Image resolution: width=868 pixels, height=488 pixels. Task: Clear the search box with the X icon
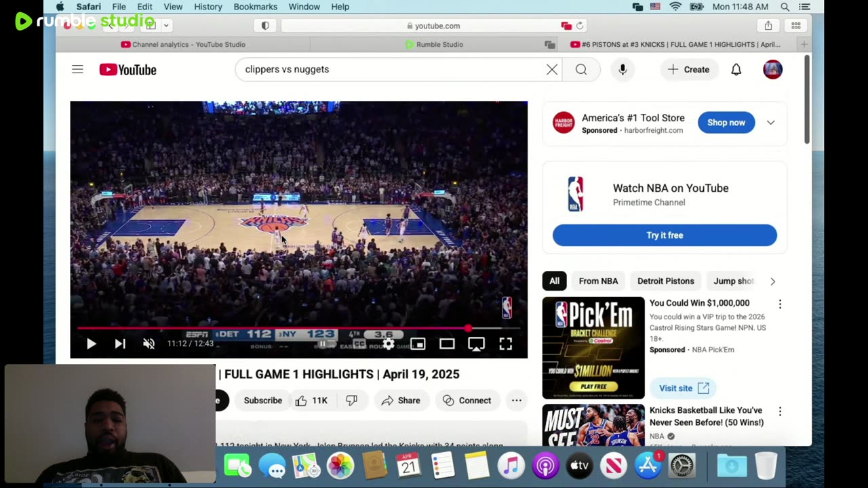pyautogui.click(x=552, y=69)
